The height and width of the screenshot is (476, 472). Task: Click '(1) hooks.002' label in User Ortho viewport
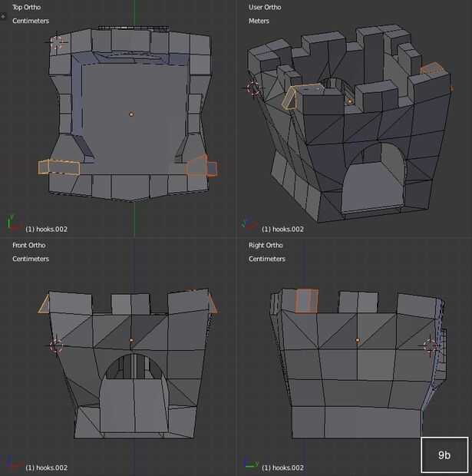tap(282, 230)
